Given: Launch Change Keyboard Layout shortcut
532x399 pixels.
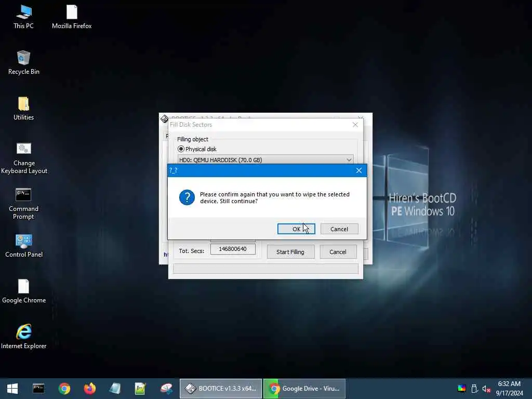Looking at the screenshot, I should (24, 158).
